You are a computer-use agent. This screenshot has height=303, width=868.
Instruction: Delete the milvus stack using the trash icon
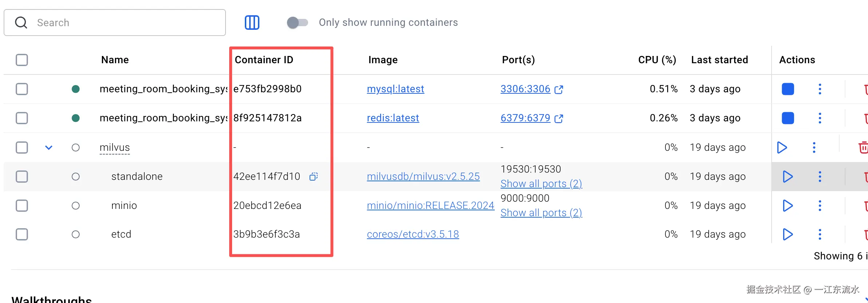point(863,148)
